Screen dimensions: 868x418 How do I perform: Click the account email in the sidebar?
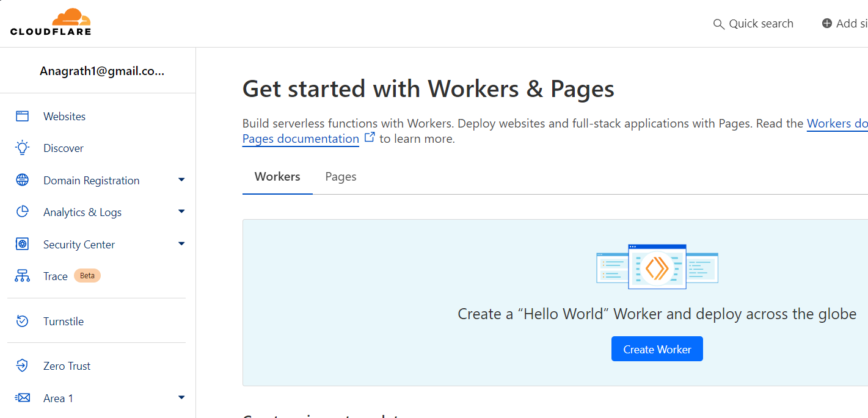click(102, 71)
